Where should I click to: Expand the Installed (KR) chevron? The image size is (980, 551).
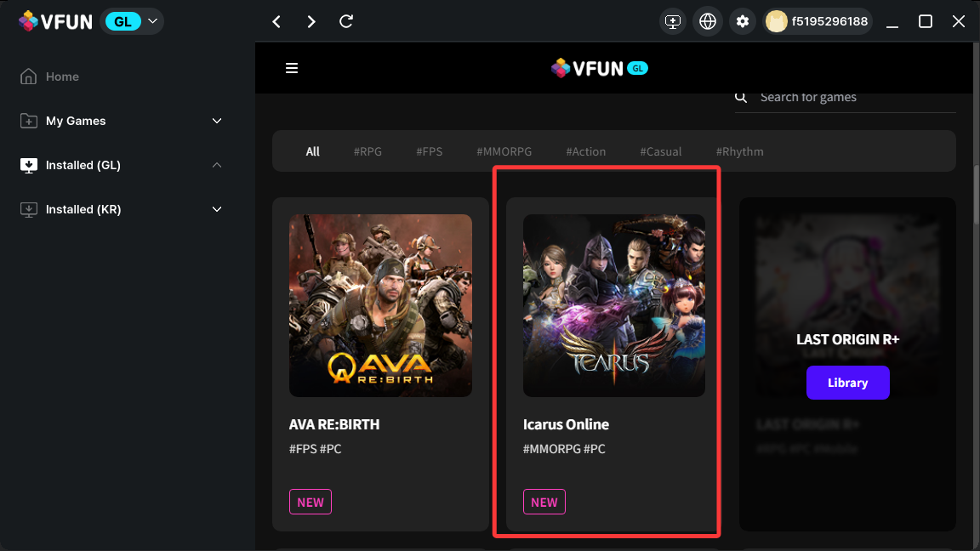click(x=217, y=209)
